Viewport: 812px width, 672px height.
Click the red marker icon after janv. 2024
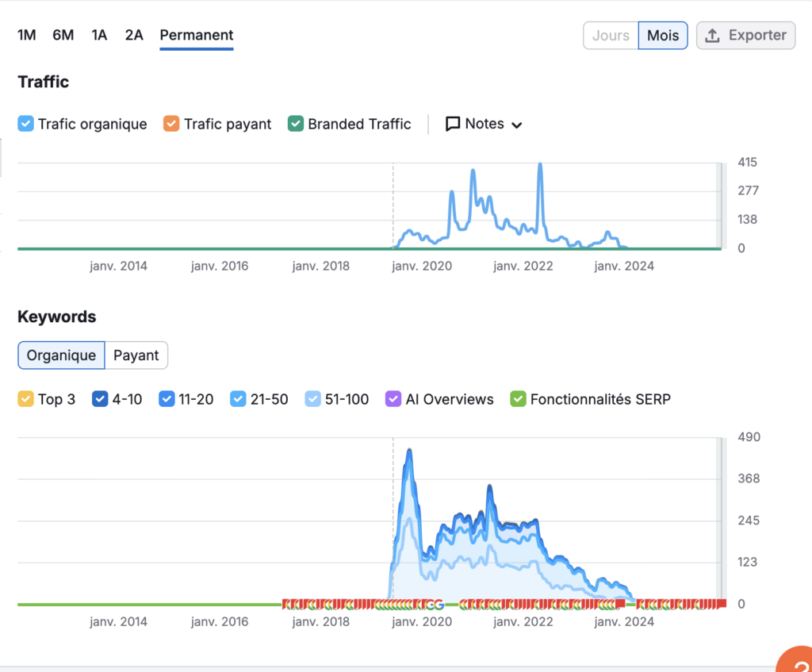(674, 604)
